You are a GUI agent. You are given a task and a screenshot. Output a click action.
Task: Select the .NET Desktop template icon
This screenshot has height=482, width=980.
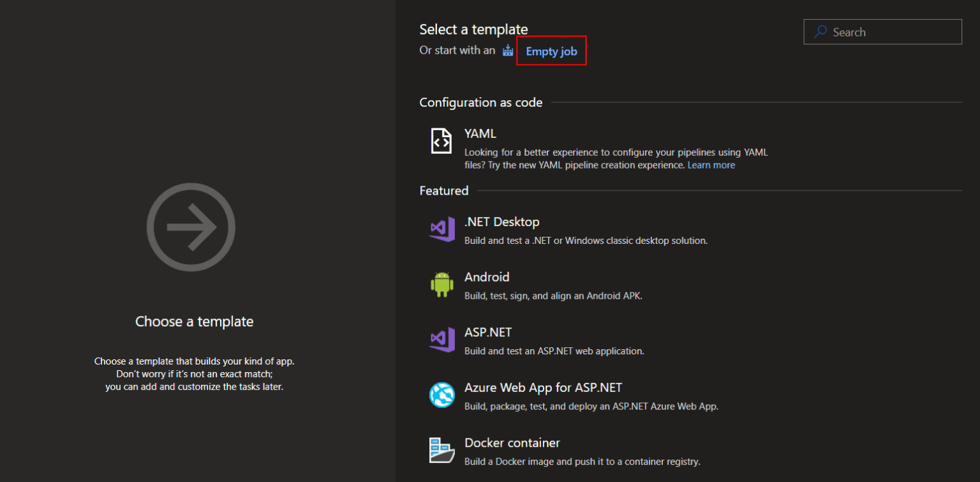442,230
